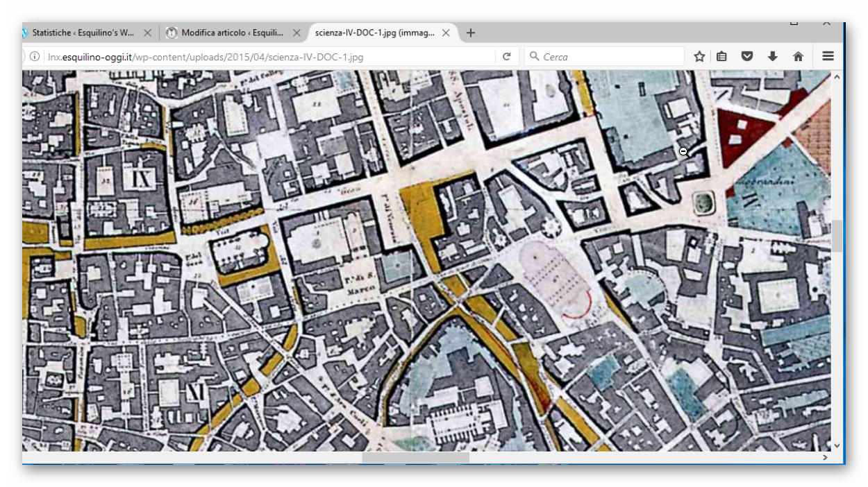
Task: Close the Modifica articolo tab
Action: (x=297, y=33)
